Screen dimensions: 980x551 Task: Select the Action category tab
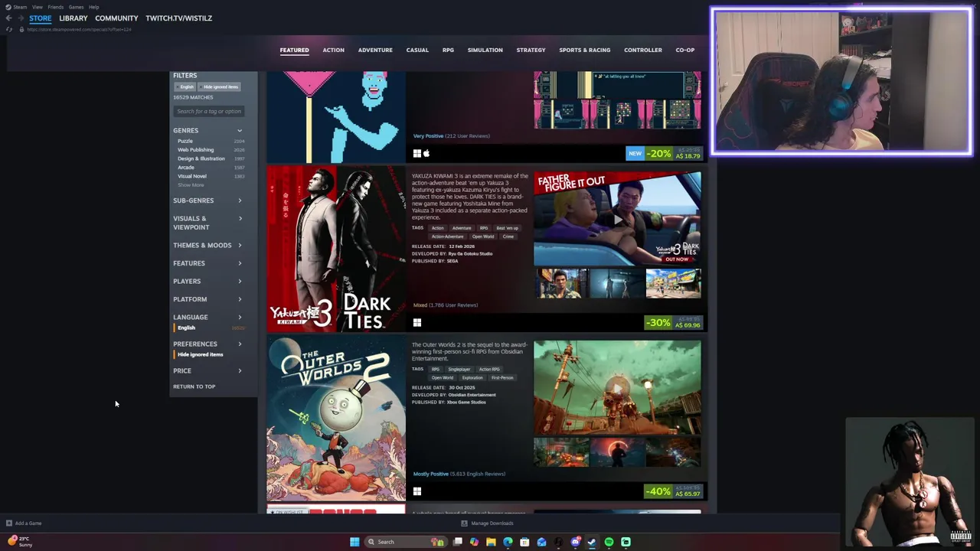[333, 50]
